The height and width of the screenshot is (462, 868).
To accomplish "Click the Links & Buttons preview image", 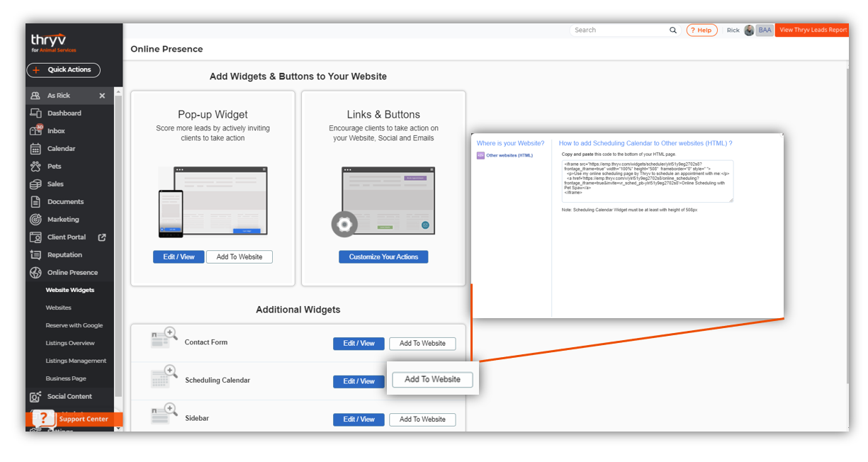I will [383, 202].
